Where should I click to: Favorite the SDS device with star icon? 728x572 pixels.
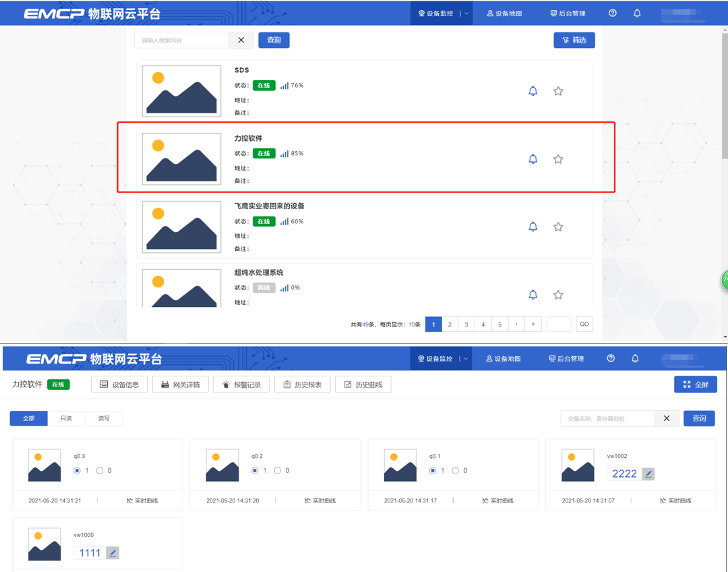(x=558, y=91)
